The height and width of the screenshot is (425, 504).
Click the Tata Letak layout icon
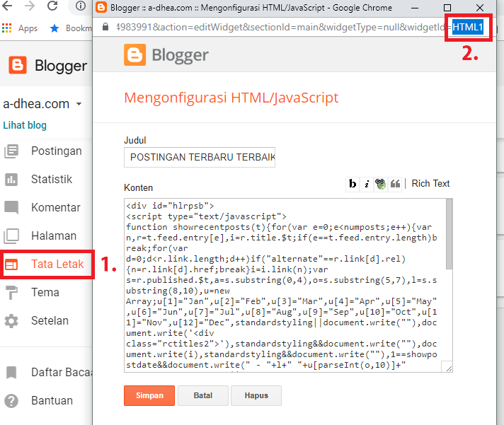11,264
